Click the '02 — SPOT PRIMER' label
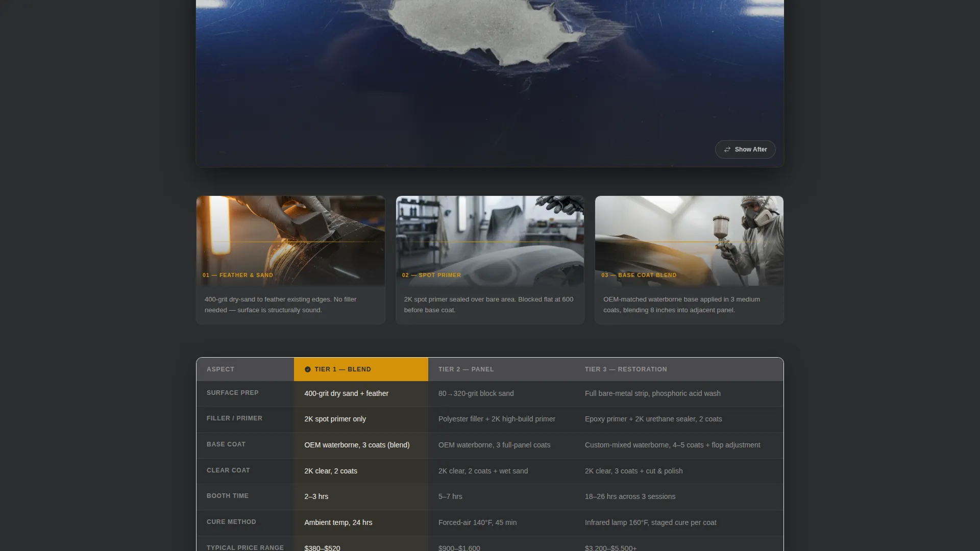 (431, 275)
